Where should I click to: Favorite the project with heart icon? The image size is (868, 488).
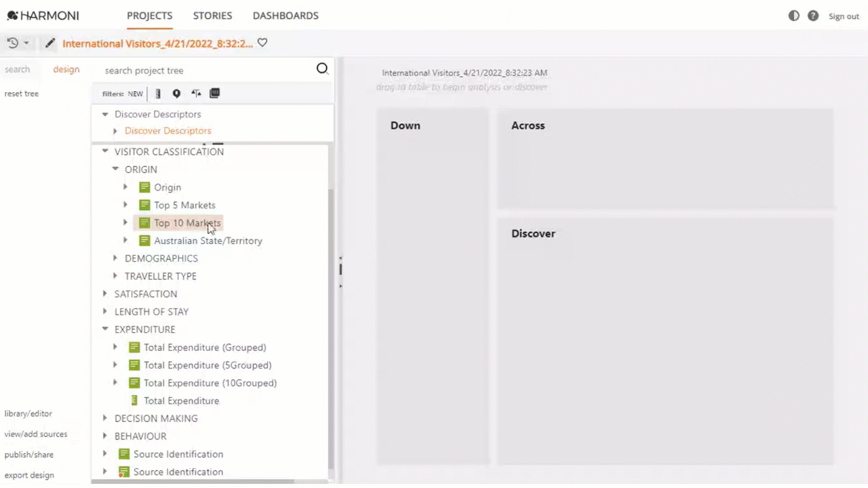point(262,43)
